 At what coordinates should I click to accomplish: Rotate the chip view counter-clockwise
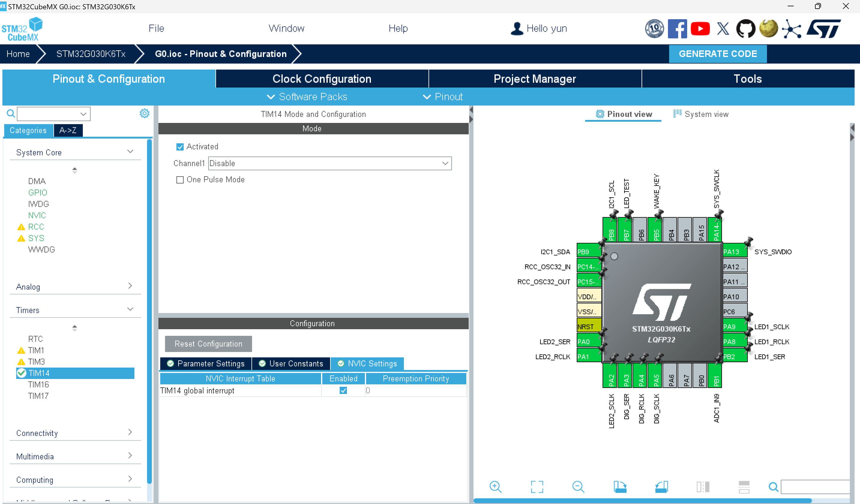click(x=661, y=487)
